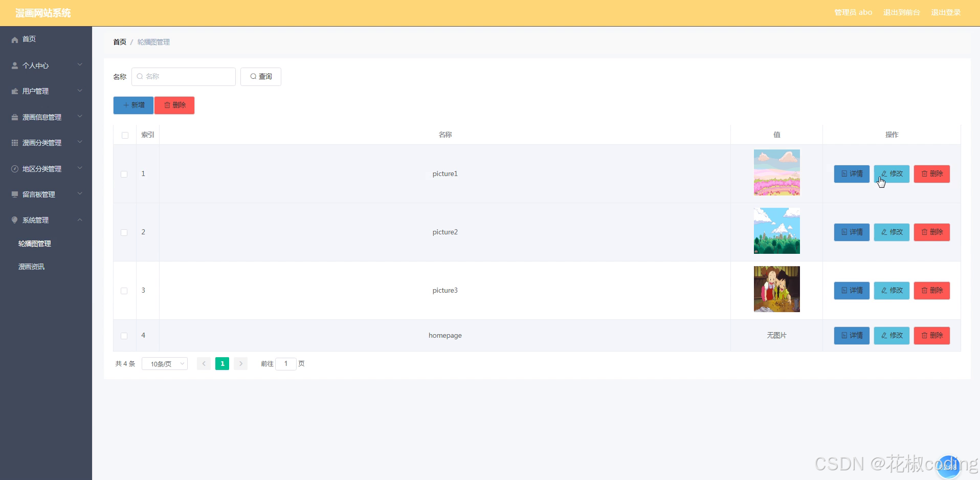Go to previous page with left arrow
The height and width of the screenshot is (480, 980).
tap(204, 363)
